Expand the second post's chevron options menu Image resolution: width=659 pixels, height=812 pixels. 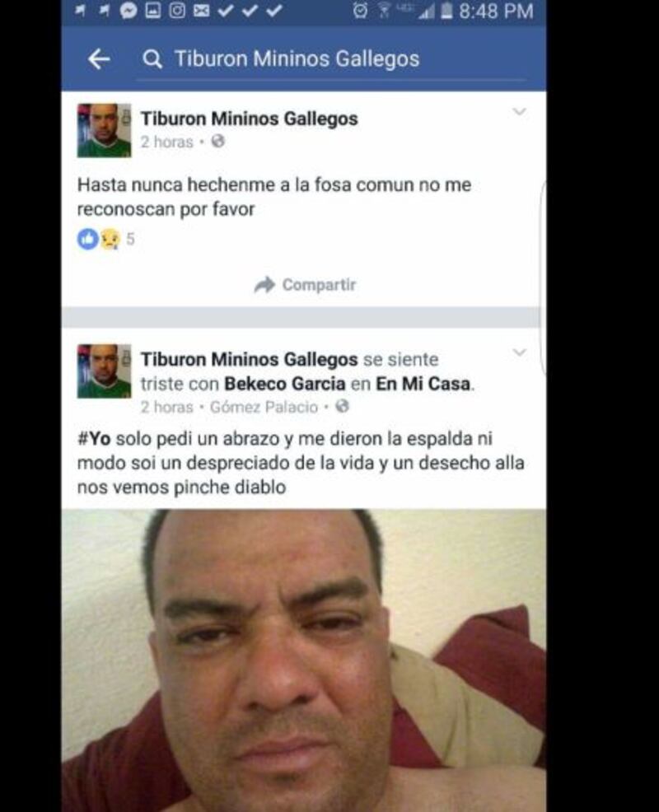click(x=519, y=352)
